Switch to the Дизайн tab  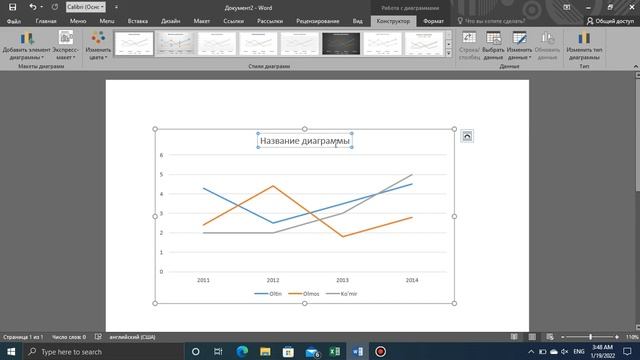click(171, 21)
